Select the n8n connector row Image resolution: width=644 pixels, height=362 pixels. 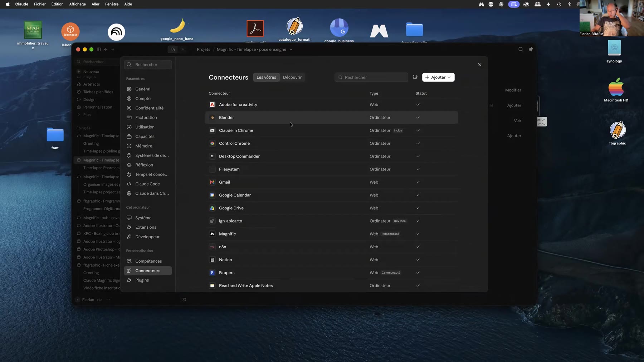(332, 247)
